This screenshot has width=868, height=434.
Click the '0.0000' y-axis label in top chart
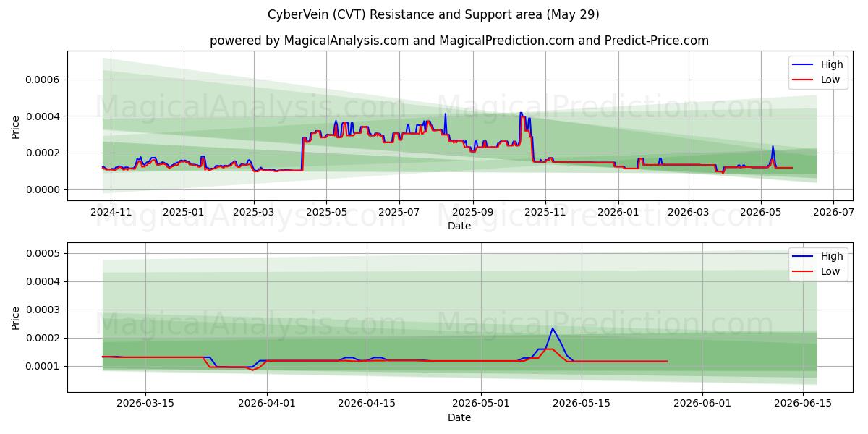[43, 190]
